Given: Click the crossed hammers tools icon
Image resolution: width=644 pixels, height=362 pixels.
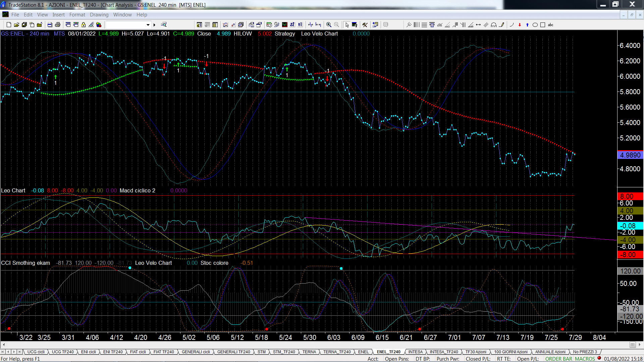Looking at the screenshot, I should [365, 24].
